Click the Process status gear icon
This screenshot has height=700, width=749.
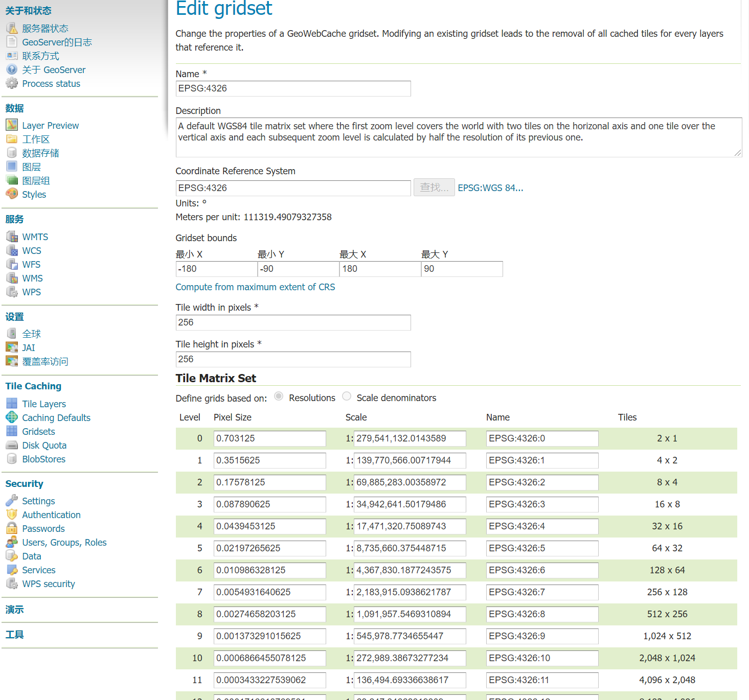pos(12,83)
